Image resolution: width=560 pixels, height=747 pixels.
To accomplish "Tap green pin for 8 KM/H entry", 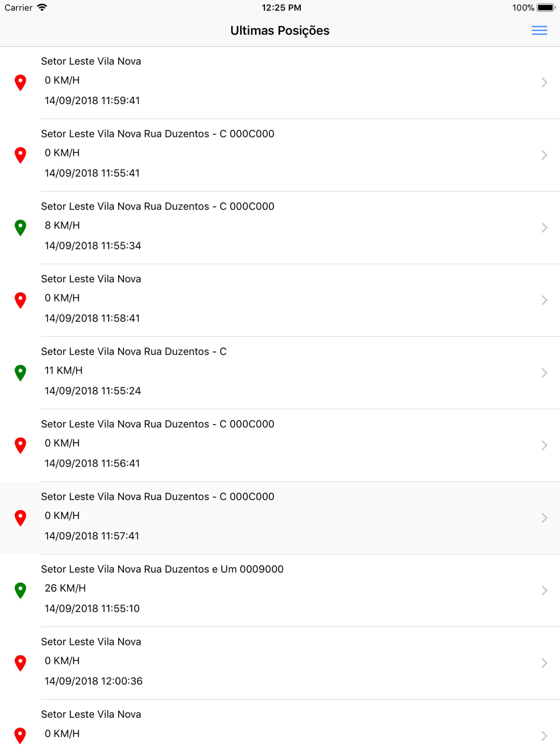I will 20,228.
